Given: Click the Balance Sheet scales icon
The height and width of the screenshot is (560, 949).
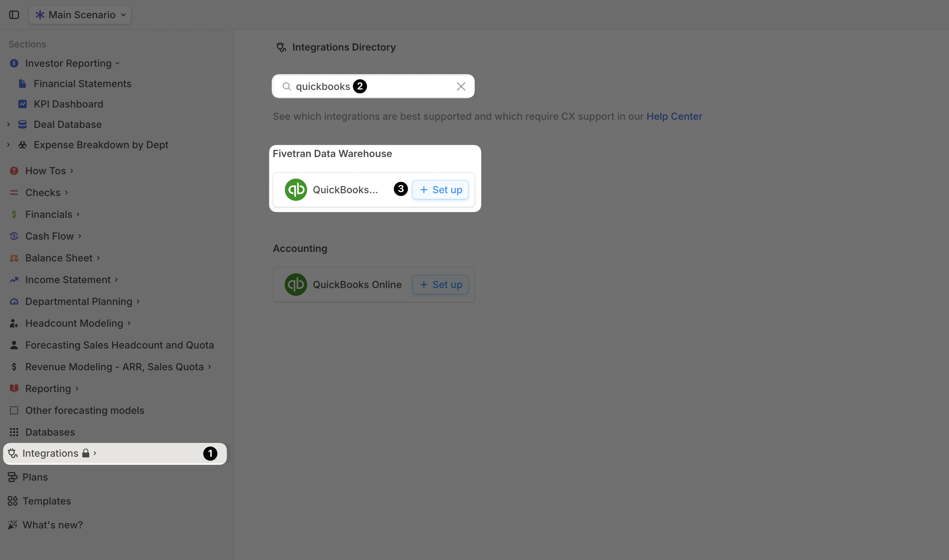Looking at the screenshot, I should 14,258.
